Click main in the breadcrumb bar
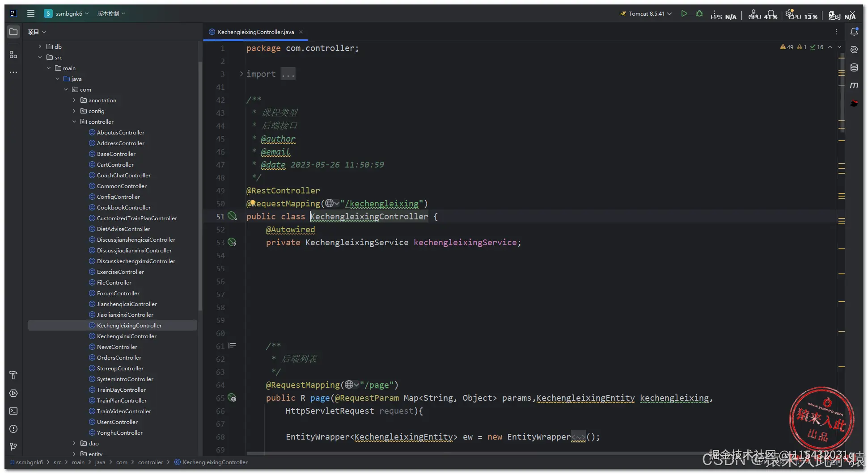The image size is (868, 474). point(78,462)
